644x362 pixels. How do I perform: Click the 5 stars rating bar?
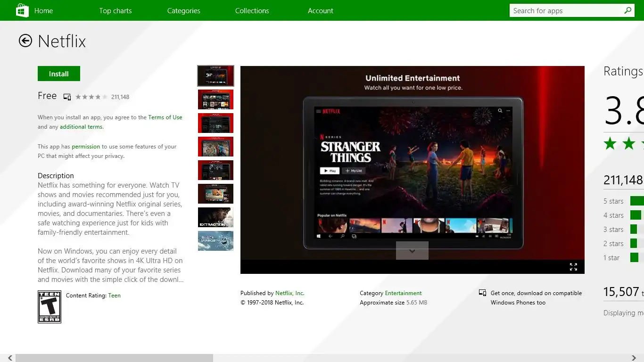(x=637, y=201)
